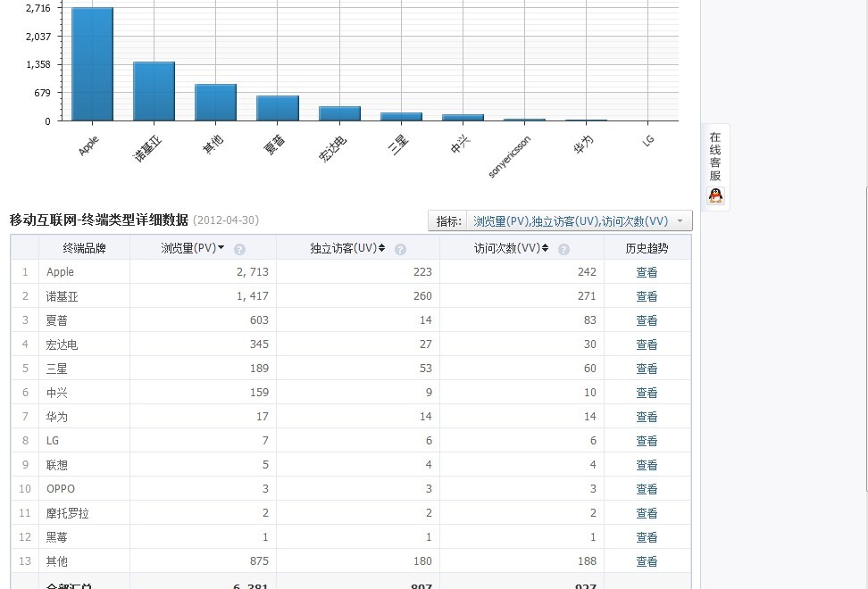Viewport: 868px width, 589px height.
Task: Click 查看 link for OPPO row
Action: click(x=647, y=489)
